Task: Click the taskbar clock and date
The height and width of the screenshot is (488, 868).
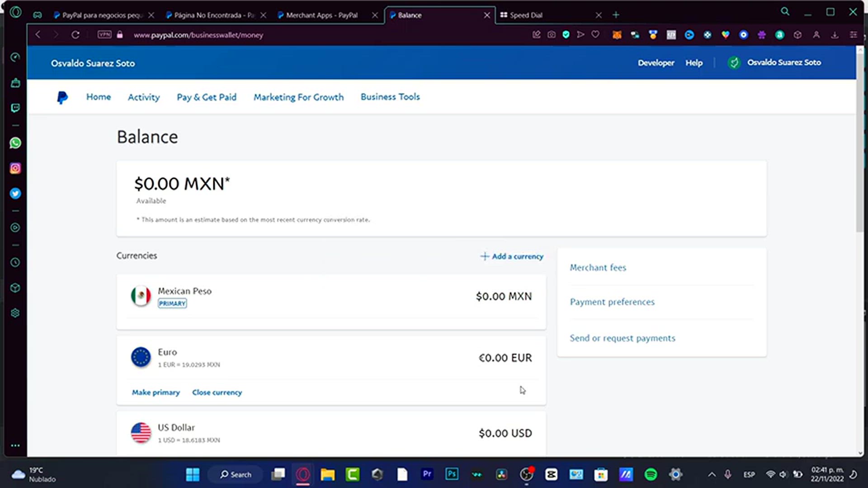Action: (x=827, y=474)
